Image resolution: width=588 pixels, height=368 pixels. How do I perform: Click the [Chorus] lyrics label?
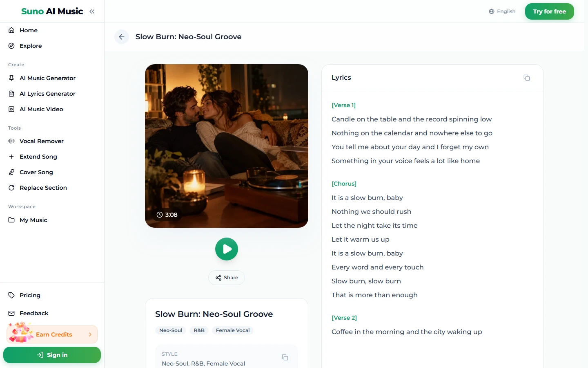[x=344, y=184]
